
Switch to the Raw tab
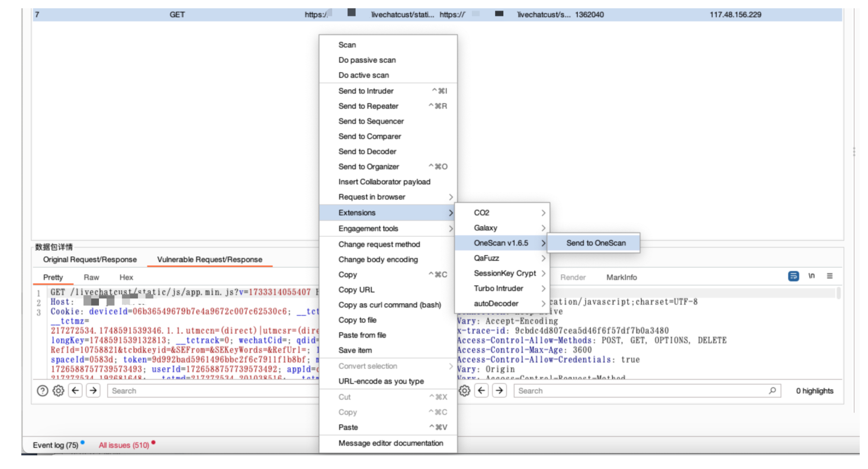click(91, 277)
